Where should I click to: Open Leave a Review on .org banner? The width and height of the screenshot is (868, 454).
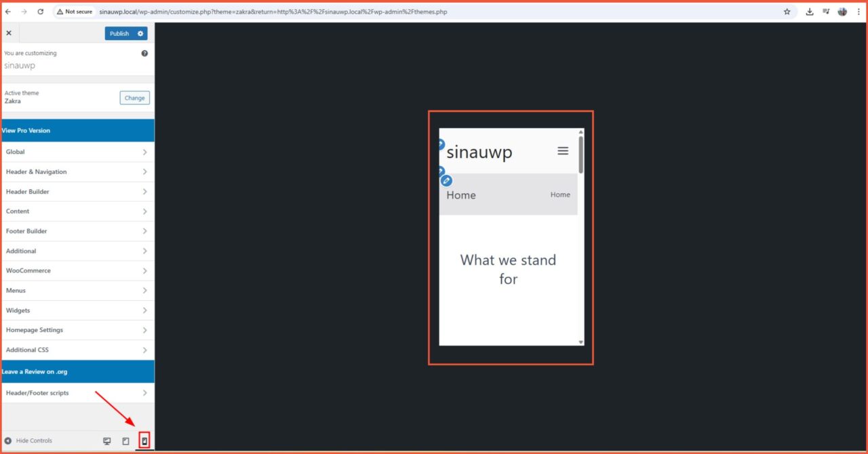[78, 371]
